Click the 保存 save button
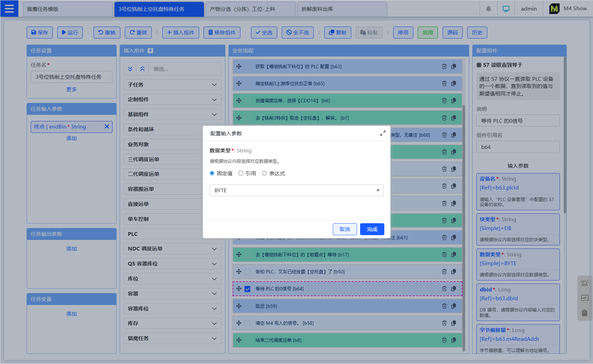 pos(40,33)
